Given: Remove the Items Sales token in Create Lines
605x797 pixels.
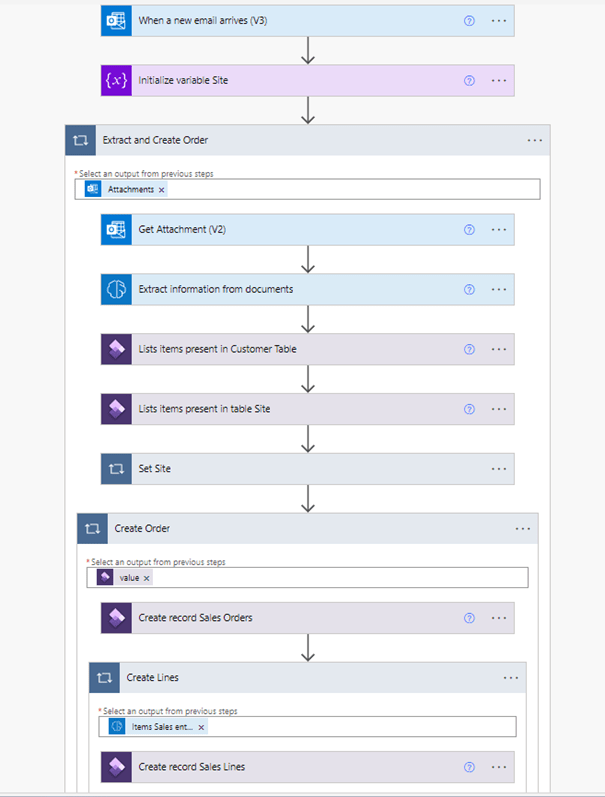Looking at the screenshot, I should tap(201, 727).
